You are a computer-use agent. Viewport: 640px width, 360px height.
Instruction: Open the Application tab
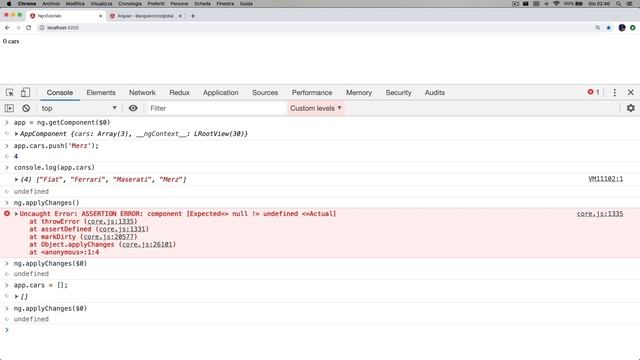[x=220, y=93]
